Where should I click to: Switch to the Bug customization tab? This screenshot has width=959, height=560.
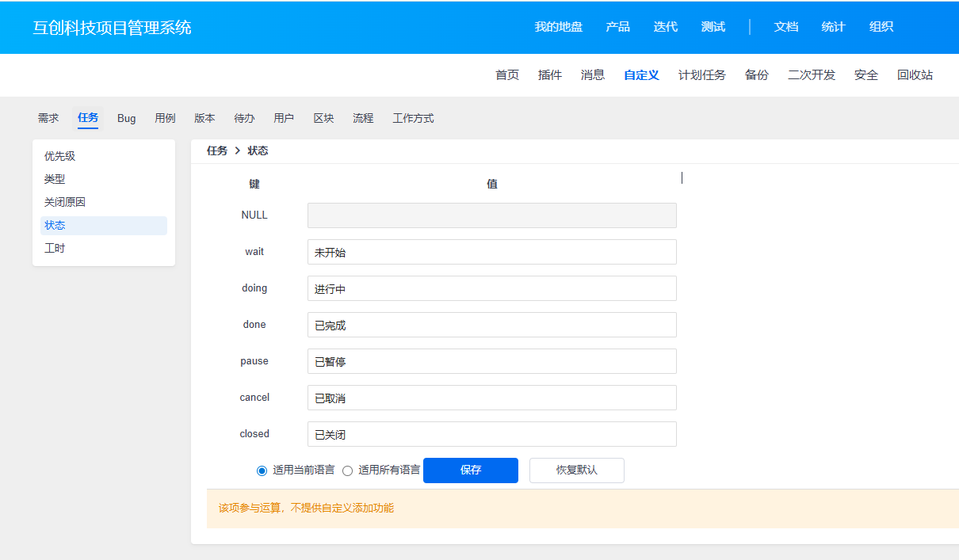(126, 119)
